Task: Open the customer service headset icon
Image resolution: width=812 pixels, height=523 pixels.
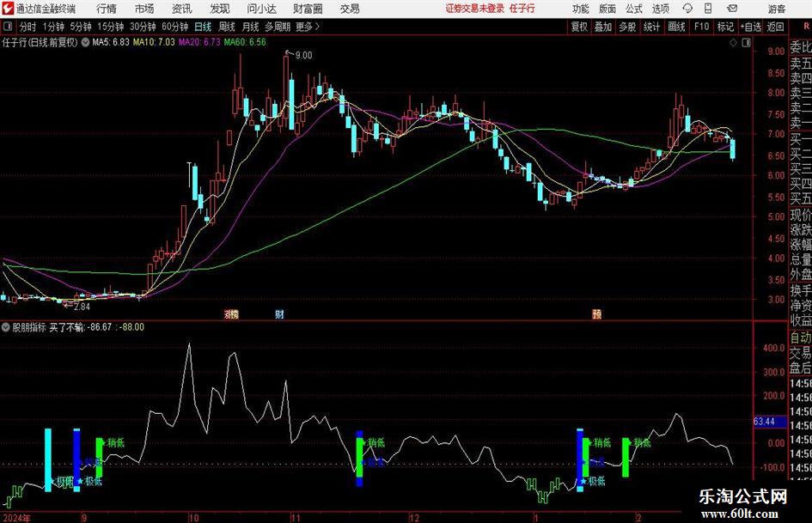Action: [x=687, y=9]
